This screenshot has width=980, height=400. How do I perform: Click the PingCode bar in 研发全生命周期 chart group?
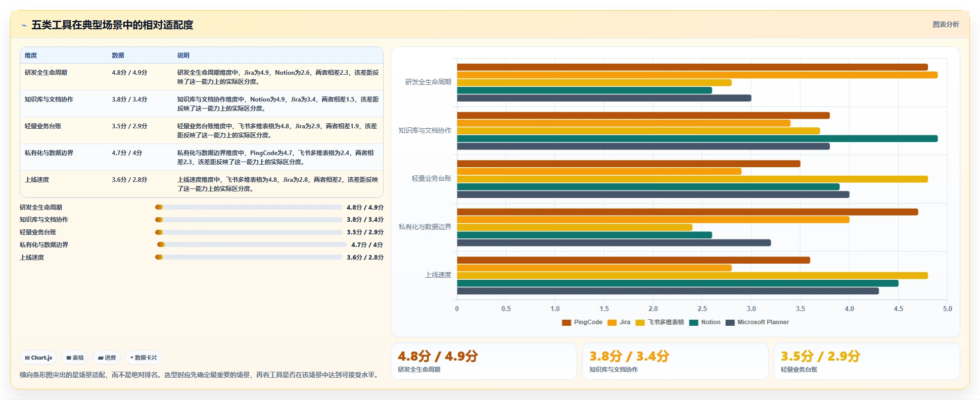[692, 67]
